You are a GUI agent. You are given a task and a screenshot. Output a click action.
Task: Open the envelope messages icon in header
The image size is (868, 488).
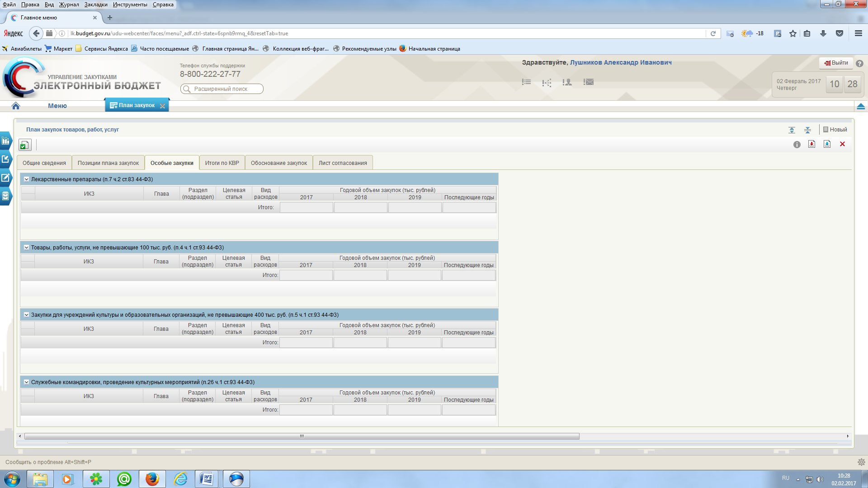[x=588, y=82]
